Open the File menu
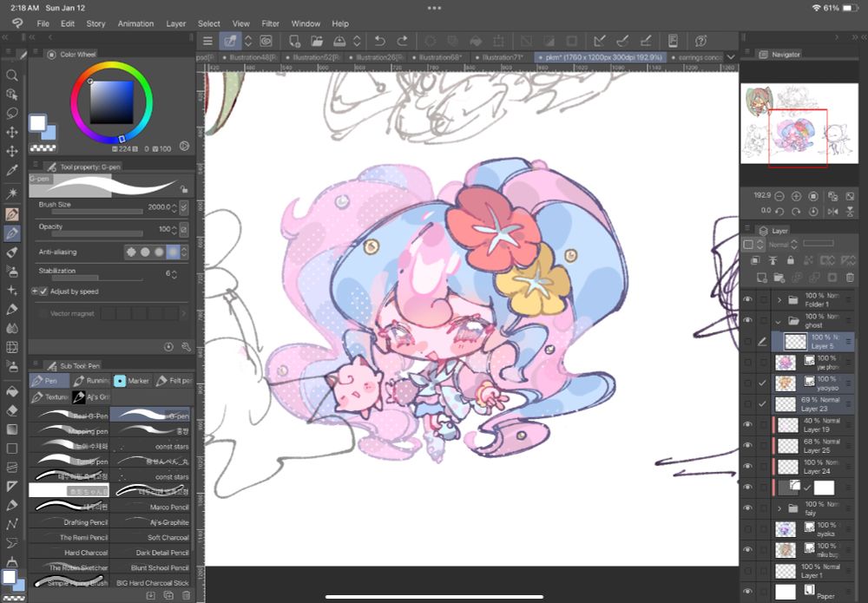868x603 pixels. pyautogui.click(x=43, y=23)
